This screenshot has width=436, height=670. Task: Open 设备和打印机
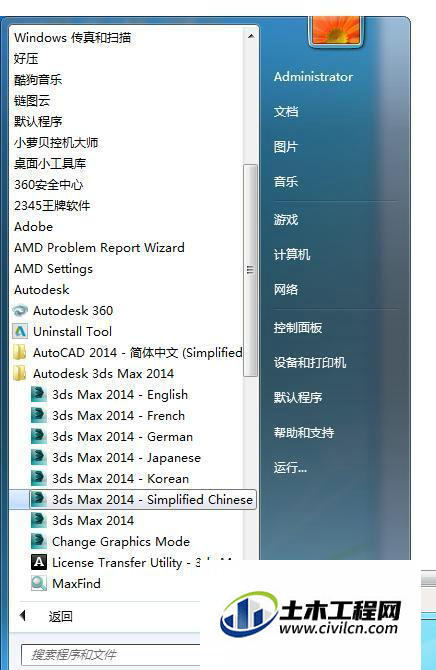click(x=309, y=362)
